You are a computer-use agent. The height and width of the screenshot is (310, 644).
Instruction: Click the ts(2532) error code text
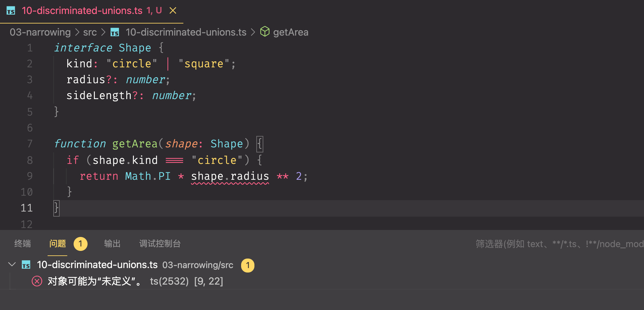[169, 281]
